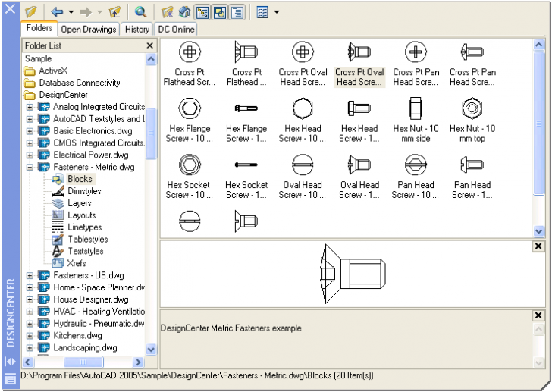Screen dimensions: 552x392
Task: Open the Back history dropdown arrow
Action: click(71, 12)
